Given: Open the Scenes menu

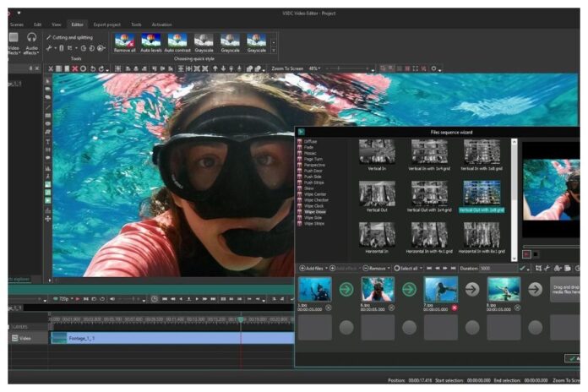Looking at the screenshot, I should pos(17,24).
